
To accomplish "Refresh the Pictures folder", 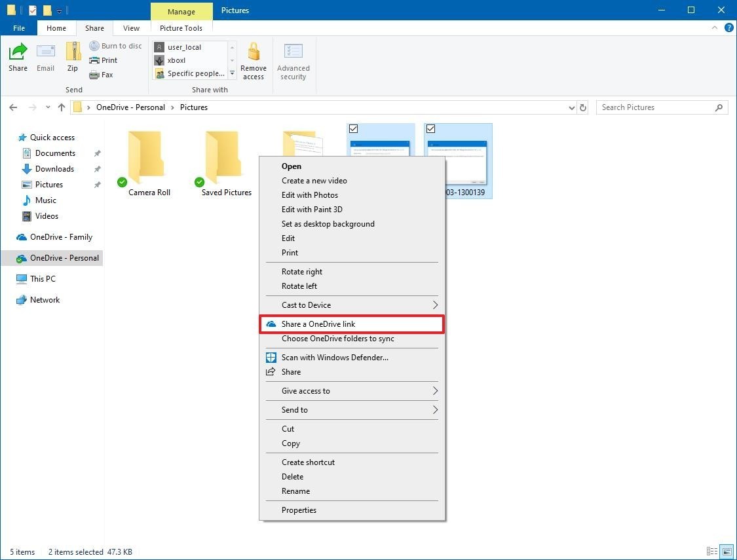I will pos(583,107).
